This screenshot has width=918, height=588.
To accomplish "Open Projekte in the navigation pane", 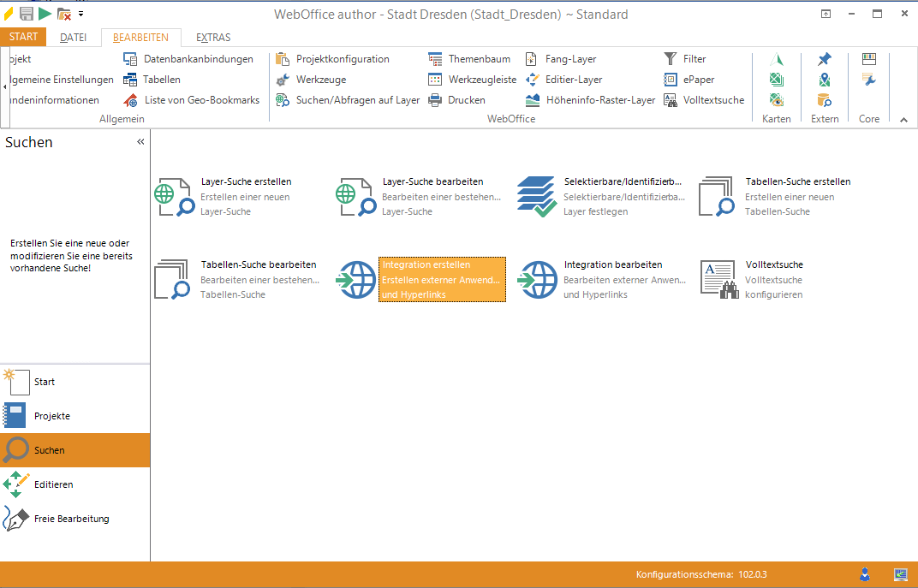I will click(52, 416).
